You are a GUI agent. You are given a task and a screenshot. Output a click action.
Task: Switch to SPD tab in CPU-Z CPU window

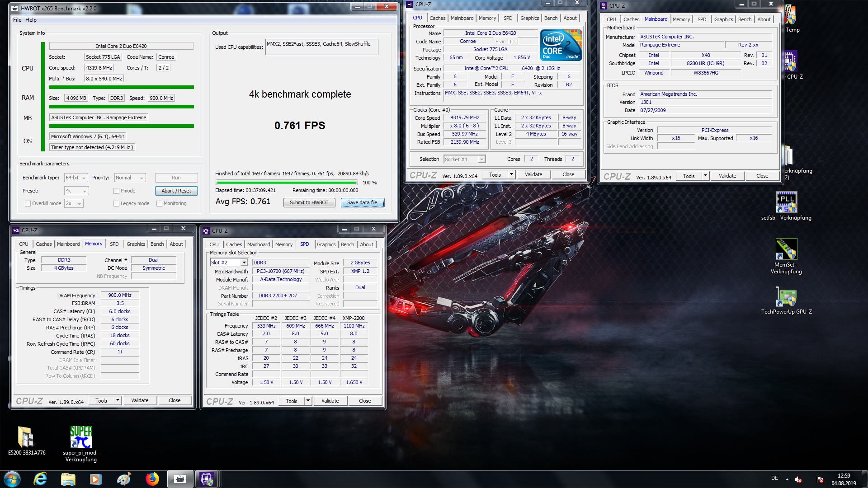508,18
